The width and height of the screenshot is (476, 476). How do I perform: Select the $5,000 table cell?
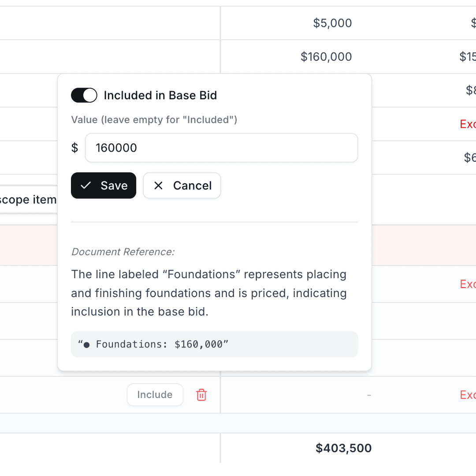pyautogui.click(x=332, y=23)
